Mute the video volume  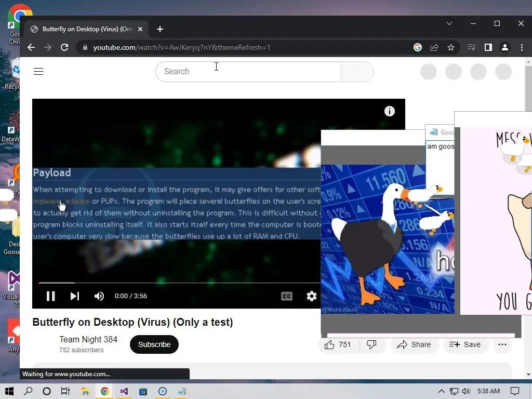click(x=99, y=296)
